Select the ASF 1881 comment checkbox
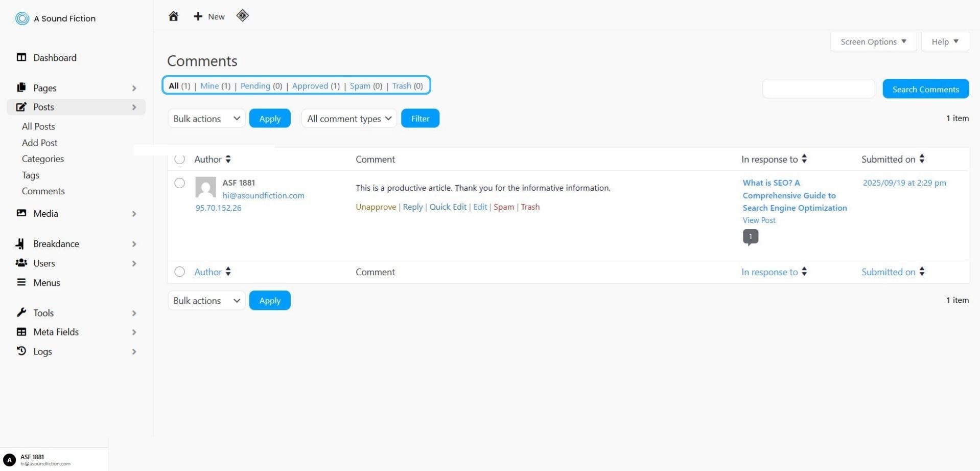The height and width of the screenshot is (471, 980). click(x=179, y=183)
